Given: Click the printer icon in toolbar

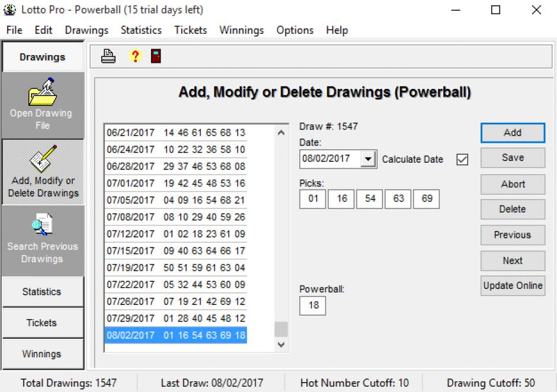Looking at the screenshot, I should point(108,56).
